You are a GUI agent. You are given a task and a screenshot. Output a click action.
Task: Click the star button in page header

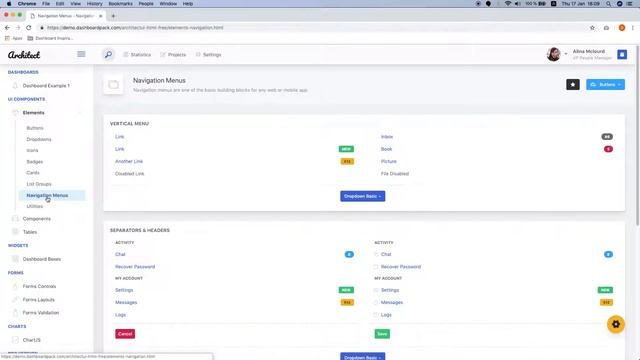coord(573,84)
